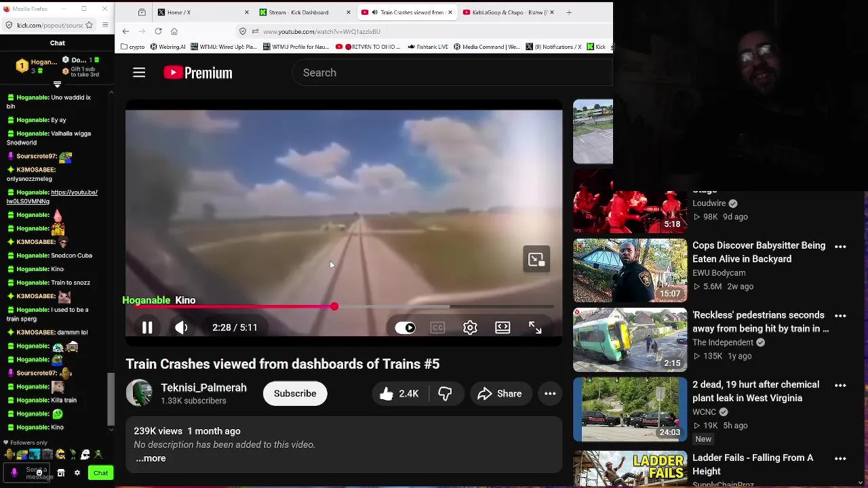
Task: Toggle the autoplay switch in player
Action: 405,327
